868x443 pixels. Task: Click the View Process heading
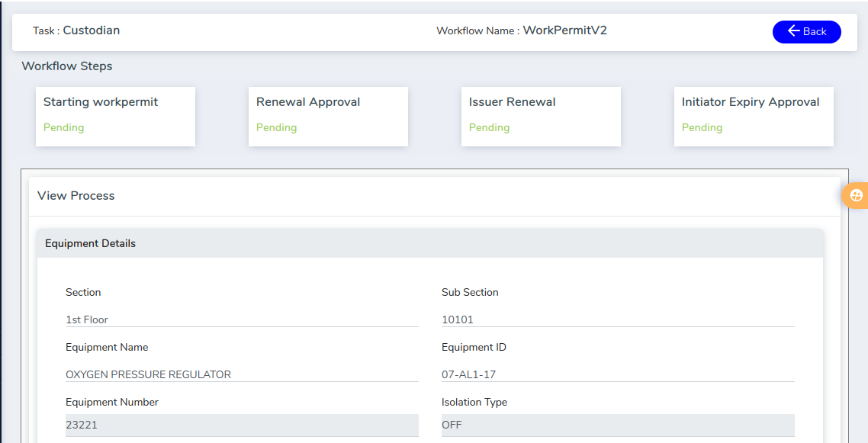[76, 196]
